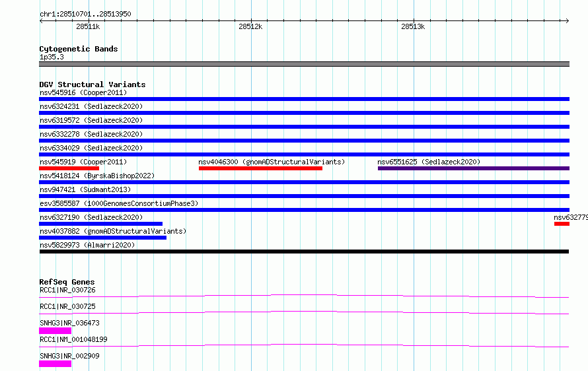Click the blue bar under nsv6324231
Image resolution: width=588 pixels, height=371 pixels.
304,113
